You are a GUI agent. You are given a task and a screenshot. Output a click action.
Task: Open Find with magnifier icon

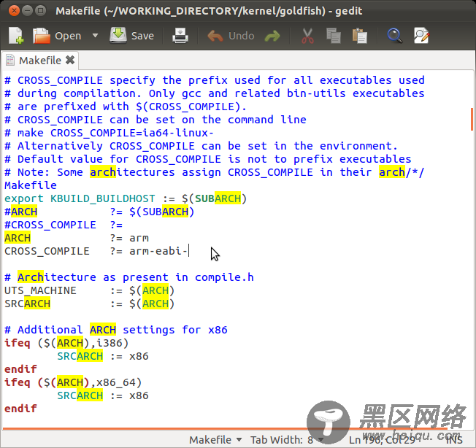pos(395,36)
